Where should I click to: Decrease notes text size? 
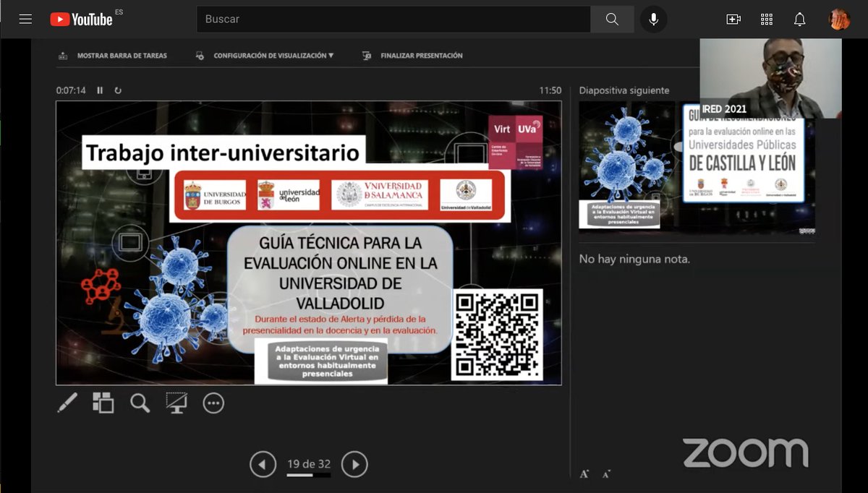[606, 474]
